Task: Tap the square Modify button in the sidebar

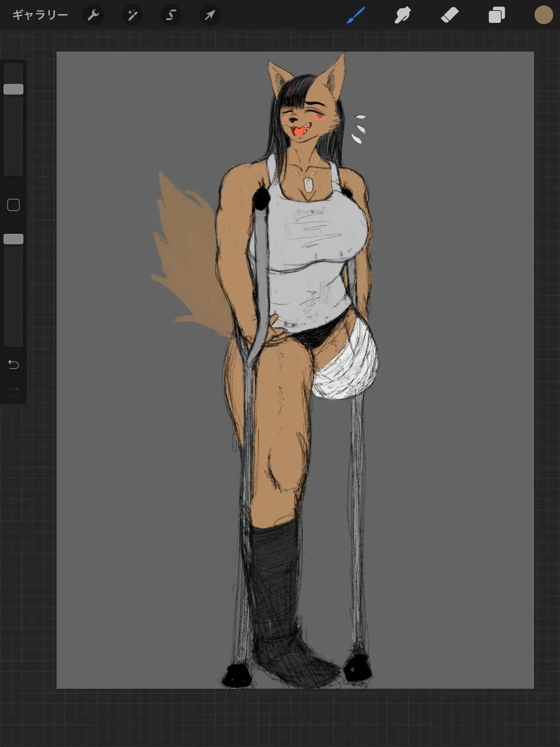Action: (x=14, y=205)
